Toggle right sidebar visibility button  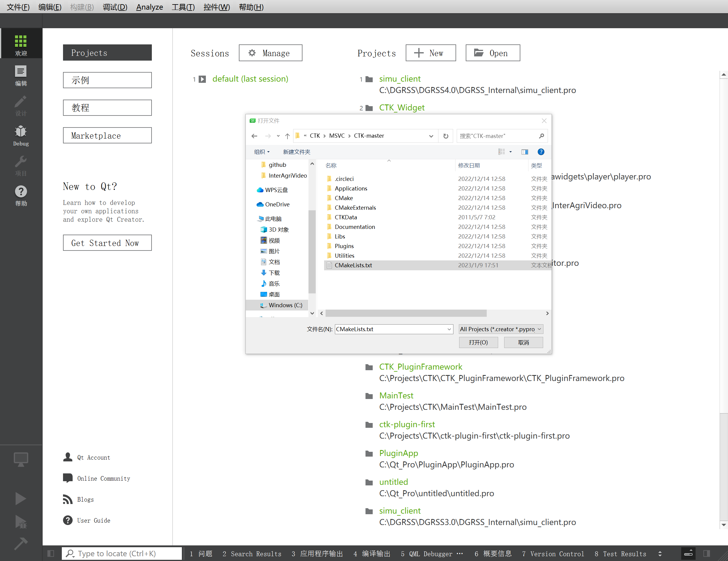coord(706,554)
